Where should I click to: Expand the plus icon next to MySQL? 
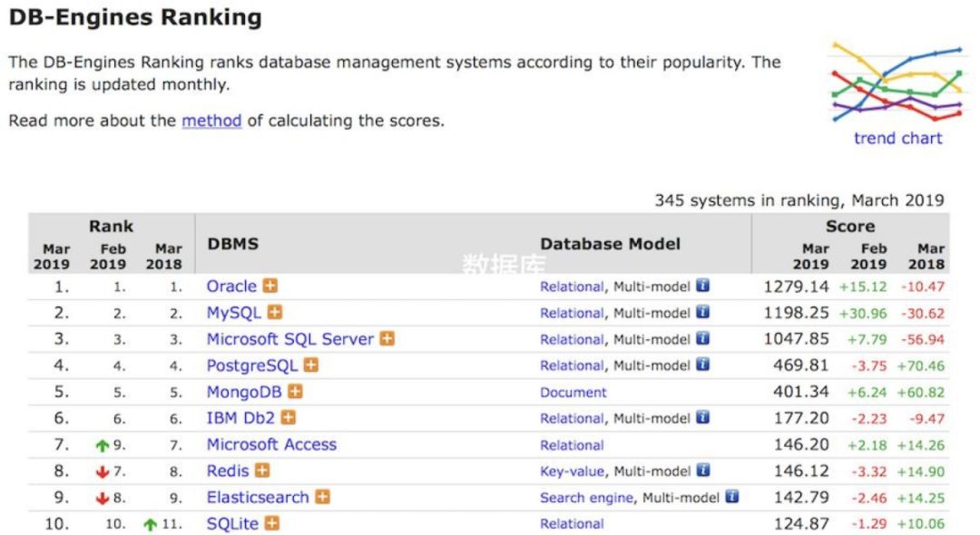coord(274,312)
